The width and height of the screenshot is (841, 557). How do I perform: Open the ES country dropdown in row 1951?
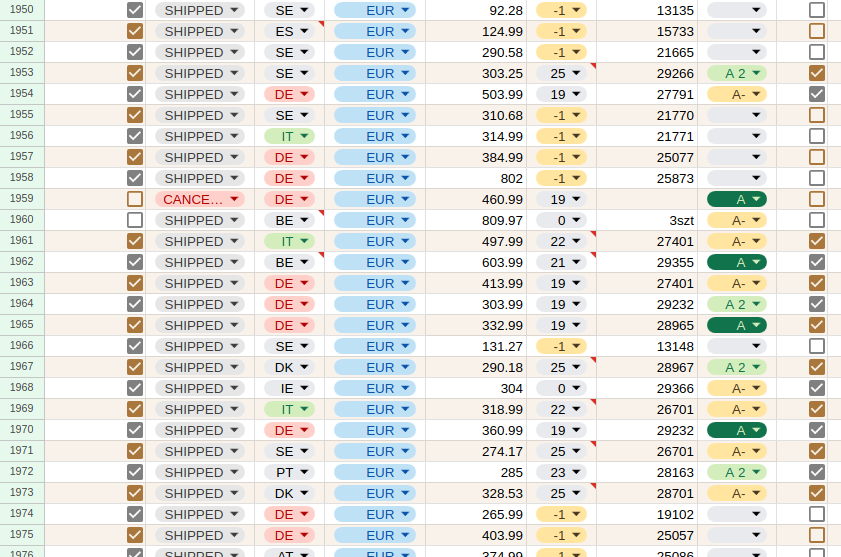coord(290,31)
